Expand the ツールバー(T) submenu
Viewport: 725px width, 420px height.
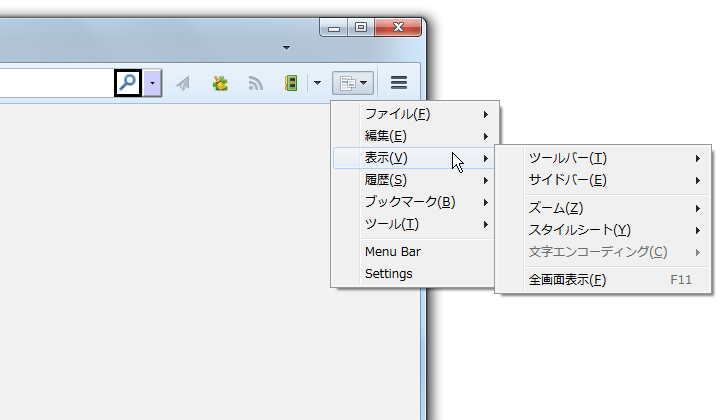point(603,158)
